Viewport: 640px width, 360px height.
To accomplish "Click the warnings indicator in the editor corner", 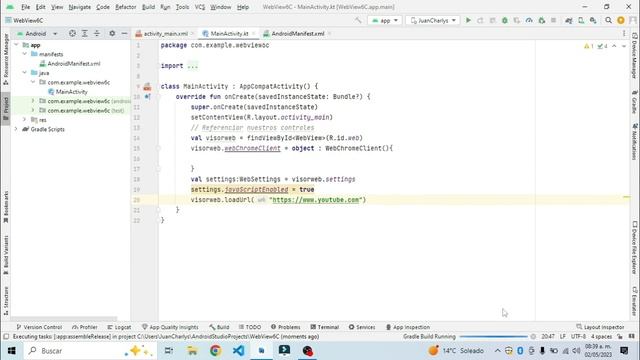I will [x=589, y=46].
